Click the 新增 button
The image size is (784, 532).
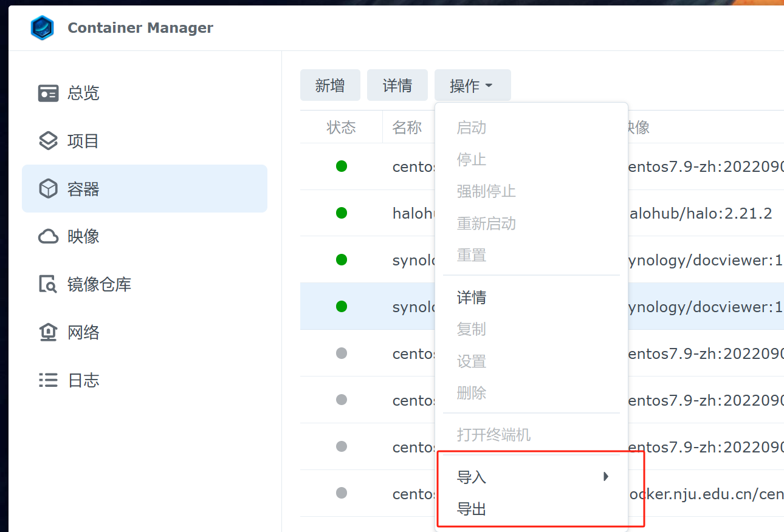pyautogui.click(x=330, y=86)
